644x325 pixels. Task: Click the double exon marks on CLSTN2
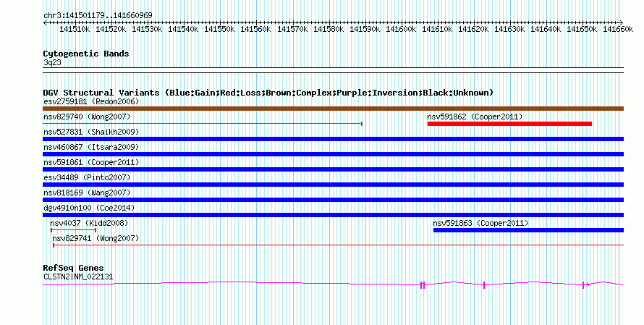click(x=423, y=285)
